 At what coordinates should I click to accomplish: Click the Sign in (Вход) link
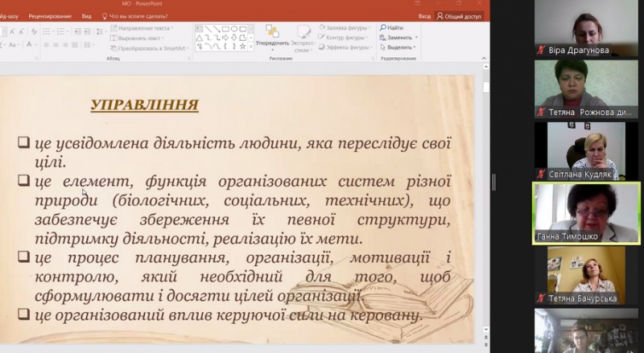click(424, 15)
